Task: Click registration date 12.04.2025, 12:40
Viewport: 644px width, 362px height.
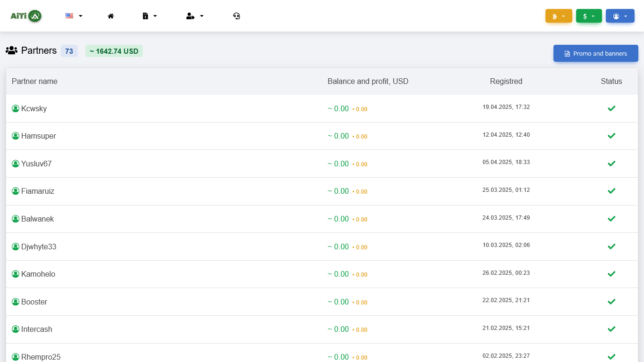Action: click(x=506, y=135)
